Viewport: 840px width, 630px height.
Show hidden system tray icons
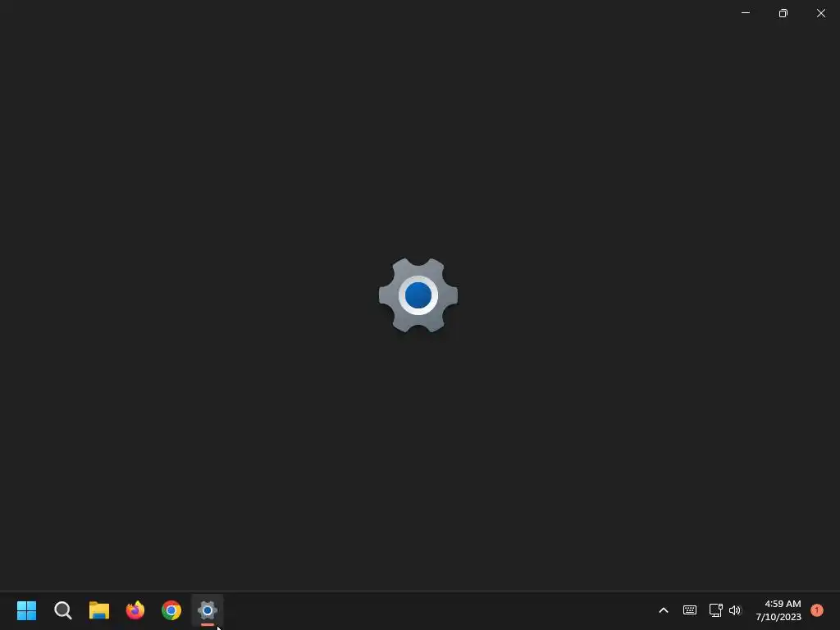663,610
